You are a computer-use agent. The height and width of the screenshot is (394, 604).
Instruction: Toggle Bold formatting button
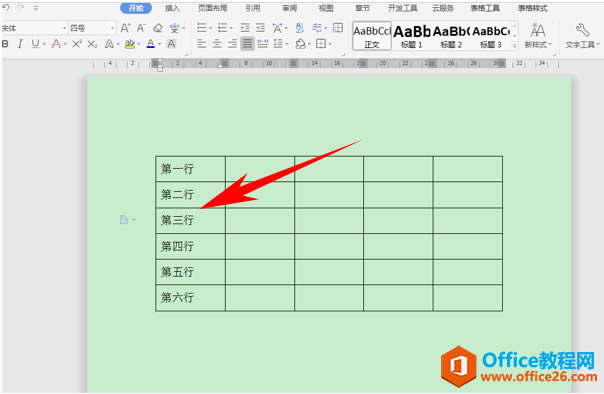click(5, 44)
